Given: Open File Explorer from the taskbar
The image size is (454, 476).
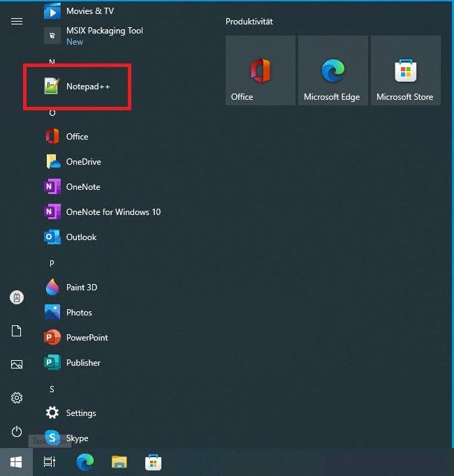Looking at the screenshot, I should pos(119,462).
